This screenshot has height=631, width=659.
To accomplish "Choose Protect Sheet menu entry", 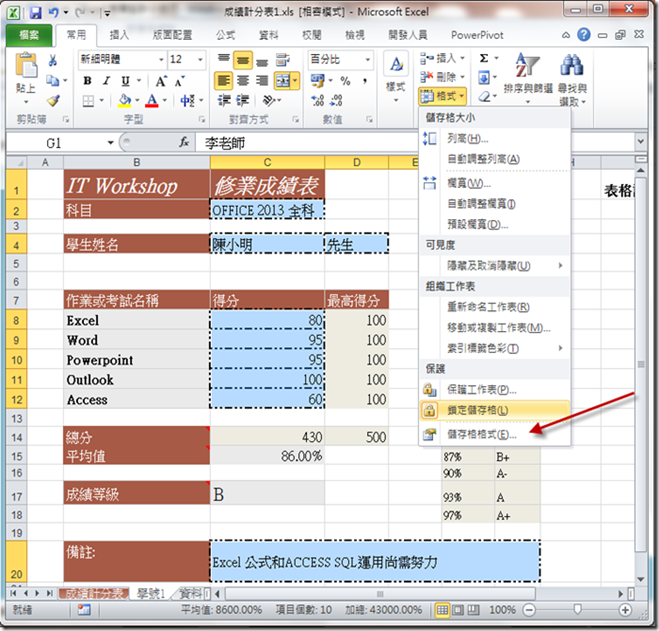I will [x=495, y=390].
